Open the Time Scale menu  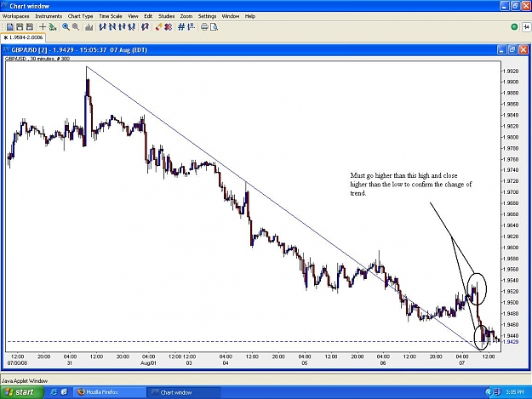111,16
